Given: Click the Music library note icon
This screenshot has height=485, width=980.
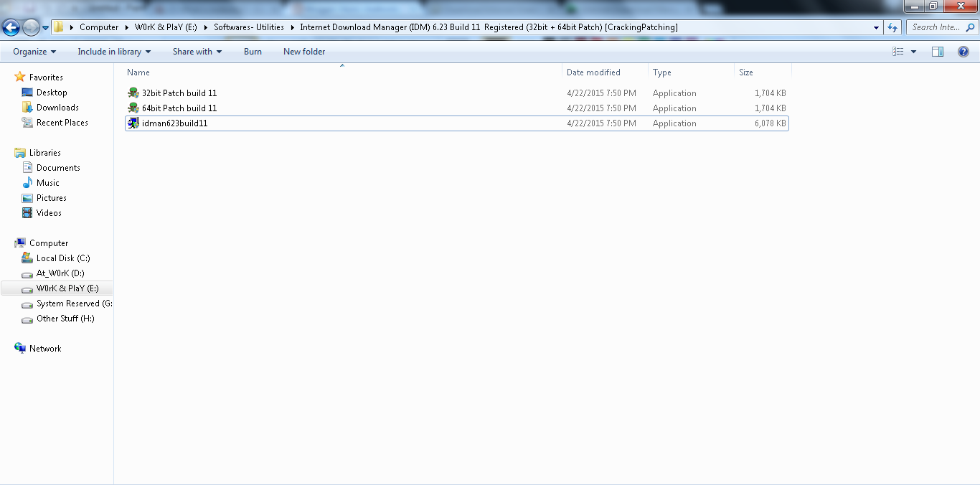Looking at the screenshot, I should click(x=27, y=183).
